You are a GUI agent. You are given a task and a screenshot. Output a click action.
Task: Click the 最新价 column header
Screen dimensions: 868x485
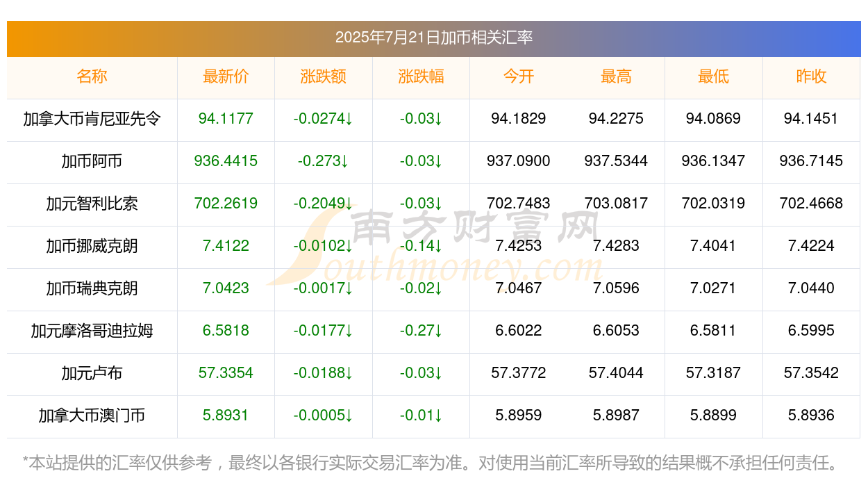point(226,76)
